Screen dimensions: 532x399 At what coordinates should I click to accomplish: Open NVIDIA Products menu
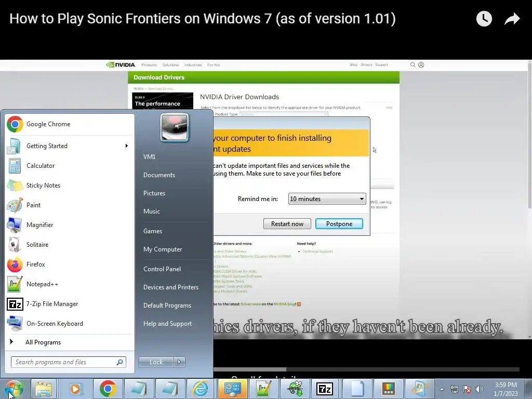(x=149, y=65)
